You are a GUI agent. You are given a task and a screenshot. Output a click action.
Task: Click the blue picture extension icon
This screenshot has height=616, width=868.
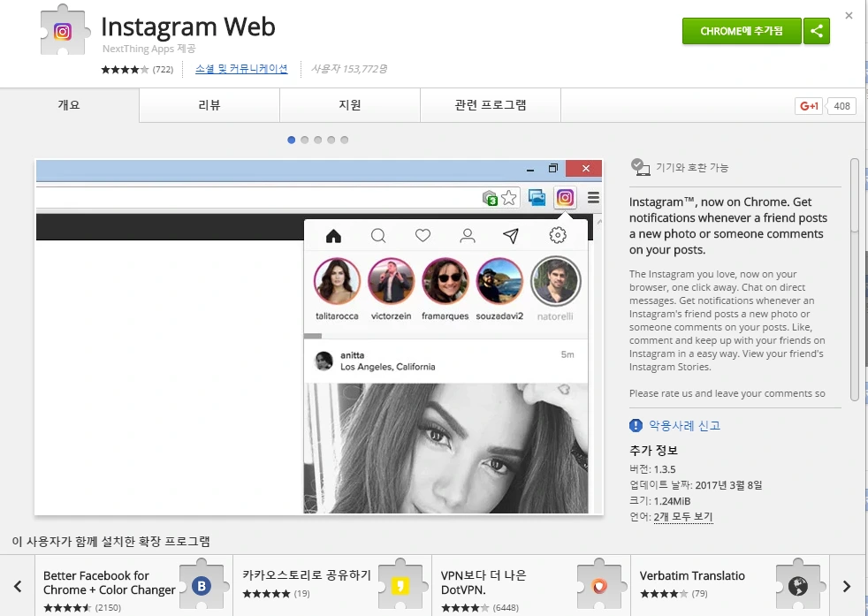pyautogui.click(x=537, y=198)
